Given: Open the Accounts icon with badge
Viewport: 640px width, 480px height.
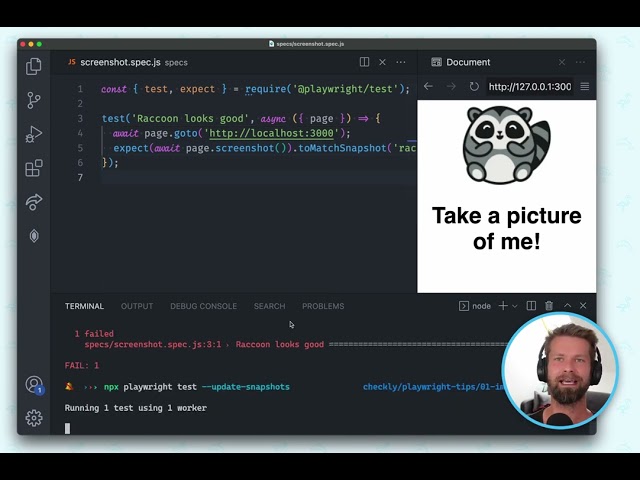Looking at the screenshot, I should (34, 385).
